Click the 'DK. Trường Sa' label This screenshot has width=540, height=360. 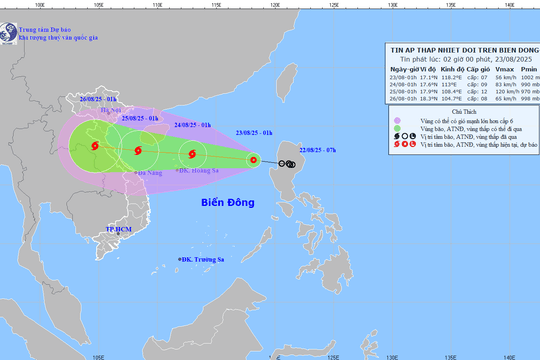(x=203, y=259)
